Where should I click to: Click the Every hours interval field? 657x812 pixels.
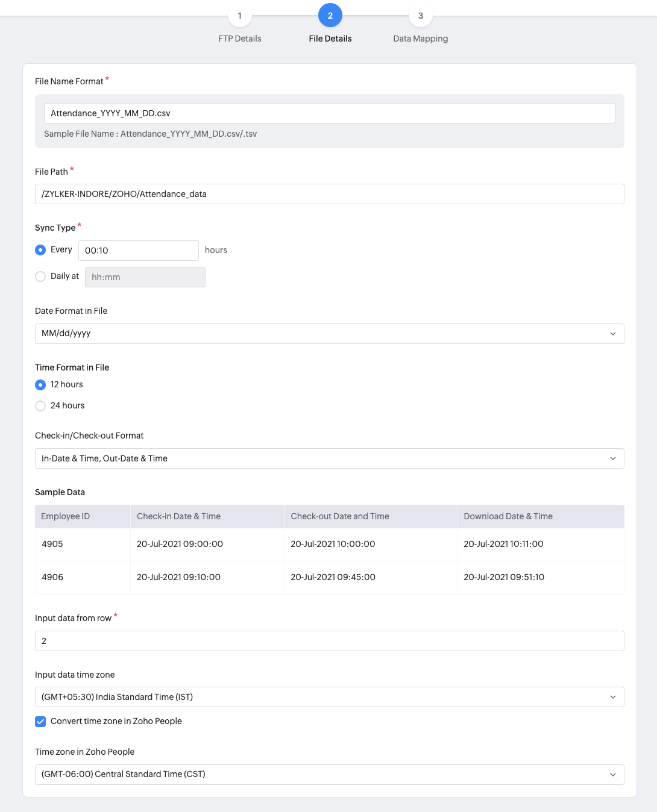138,251
